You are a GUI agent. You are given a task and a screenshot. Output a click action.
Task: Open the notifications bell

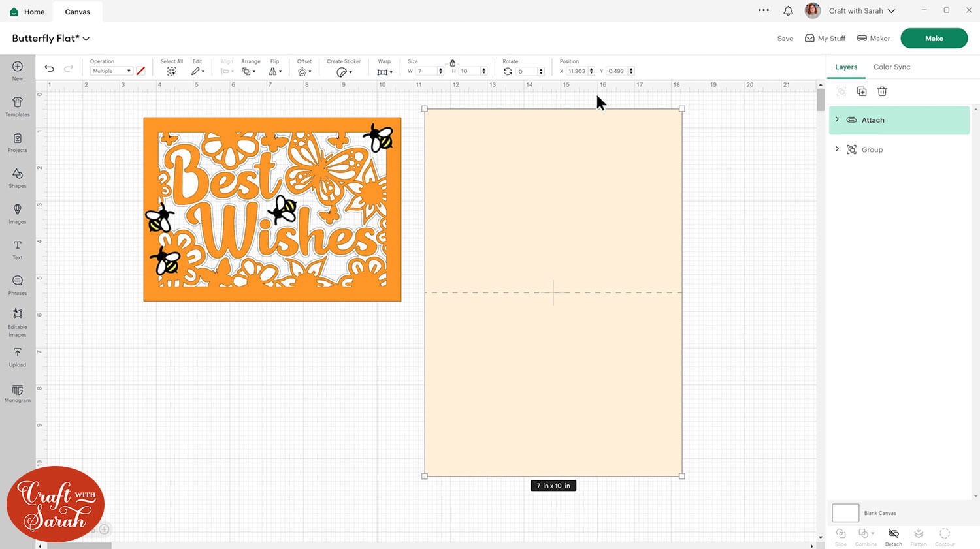[788, 11]
